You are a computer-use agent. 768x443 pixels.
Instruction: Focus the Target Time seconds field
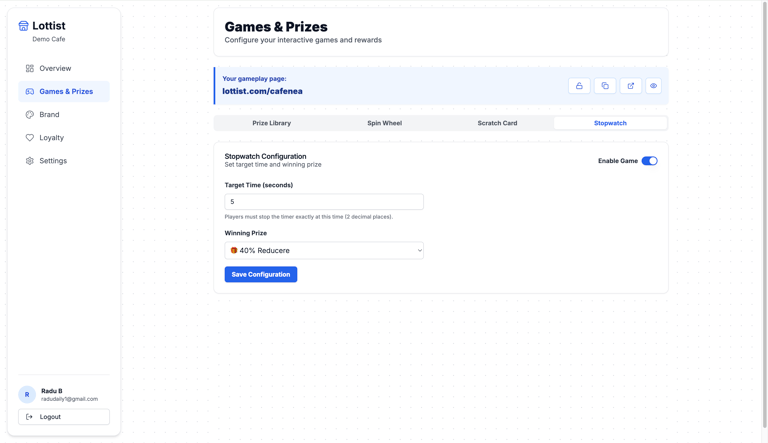pos(324,201)
